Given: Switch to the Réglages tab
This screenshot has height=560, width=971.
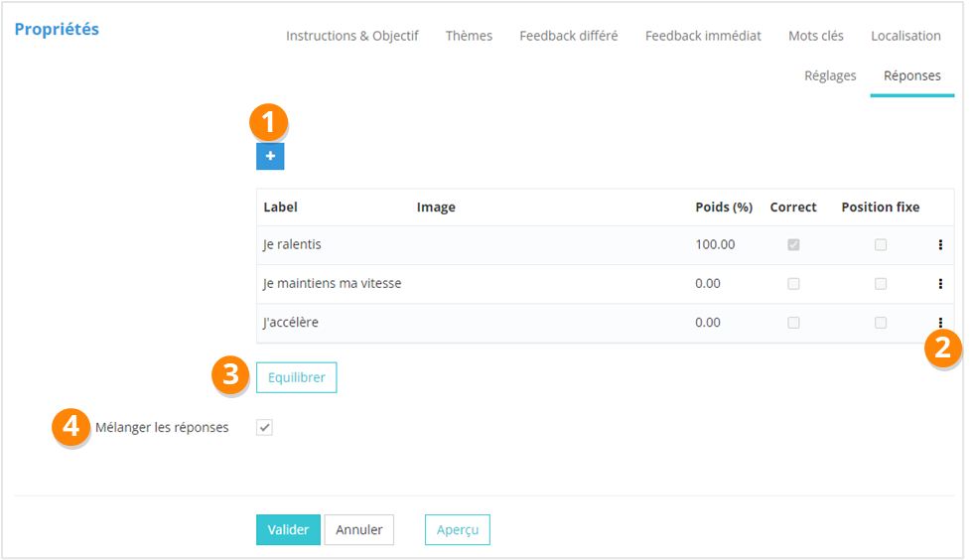Looking at the screenshot, I should (x=830, y=75).
